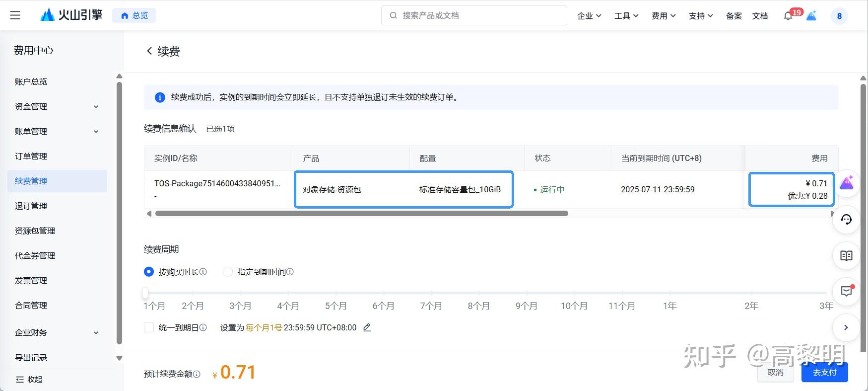Screen dimensions: 868x391
Task: Click info icon next to 指定到期时间
Action: 290,272
